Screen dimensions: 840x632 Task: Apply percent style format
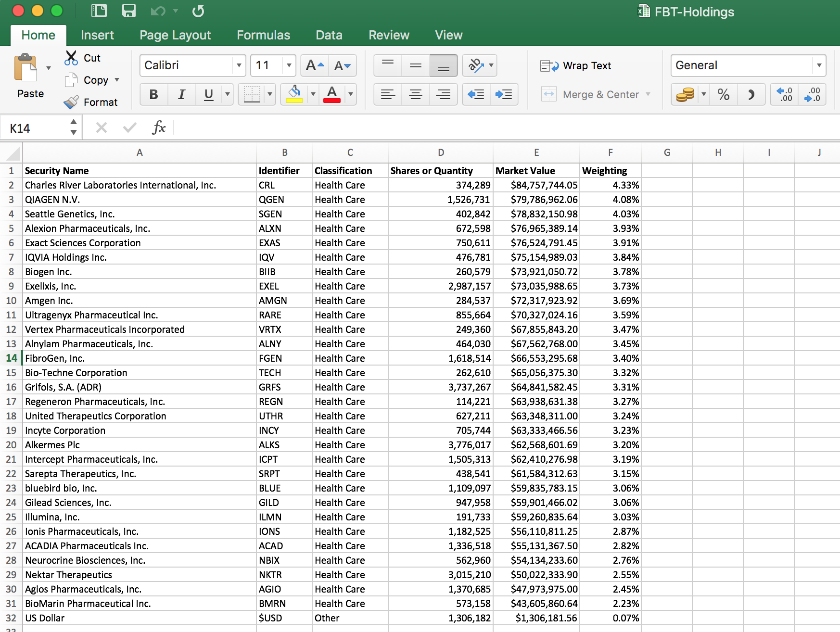[x=723, y=94]
